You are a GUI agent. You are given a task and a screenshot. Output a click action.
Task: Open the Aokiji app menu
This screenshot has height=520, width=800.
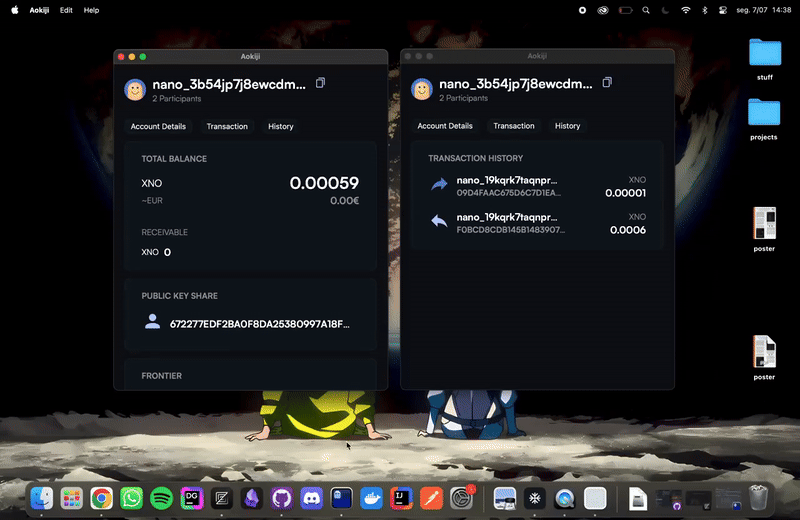tap(39, 10)
